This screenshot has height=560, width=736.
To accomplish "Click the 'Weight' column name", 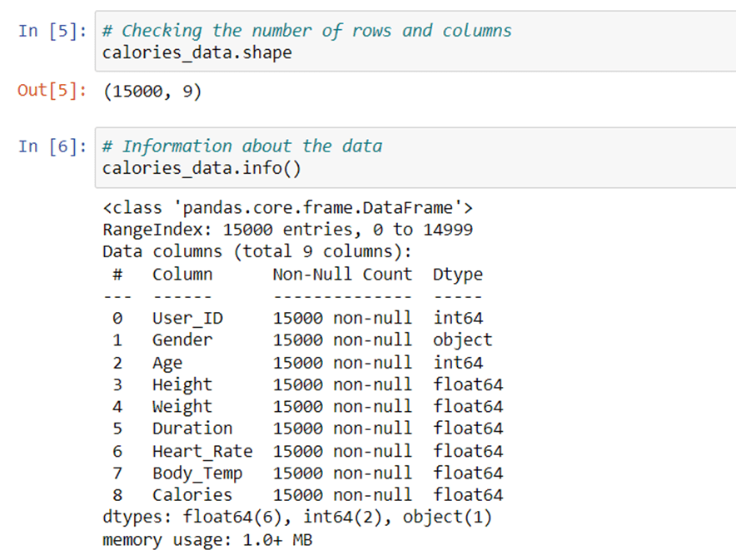I will pyautogui.click(x=182, y=407).
